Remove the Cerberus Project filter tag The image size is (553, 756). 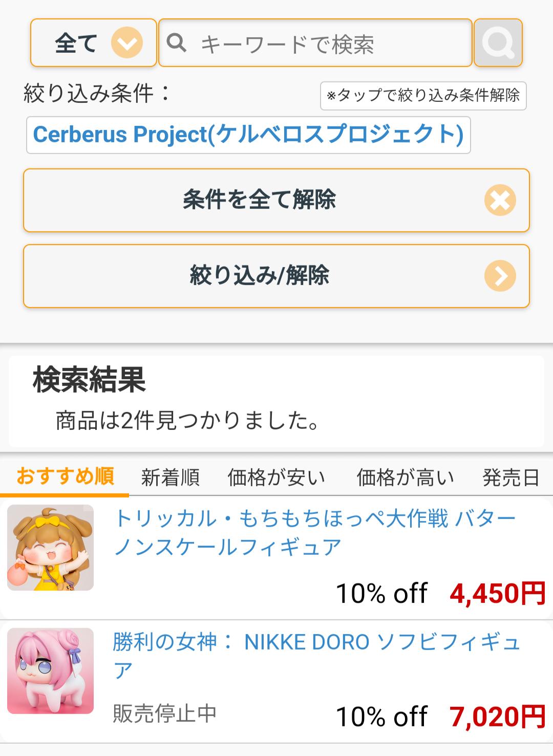point(248,135)
